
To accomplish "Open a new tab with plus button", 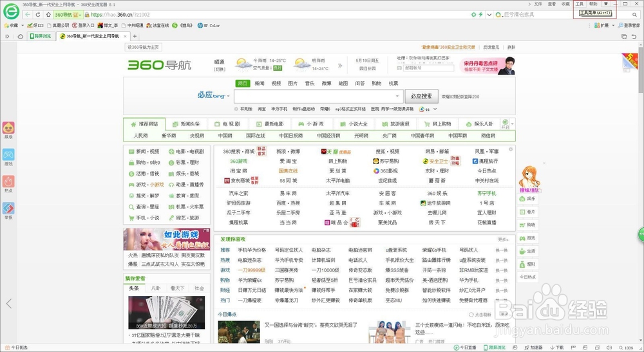I will pos(135,36).
